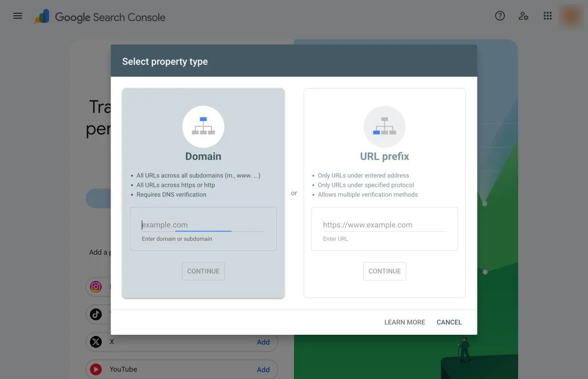The width and height of the screenshot is (588, 379).
Task: Click the 'Enter URL' hint text
Action: pos(335,239)
